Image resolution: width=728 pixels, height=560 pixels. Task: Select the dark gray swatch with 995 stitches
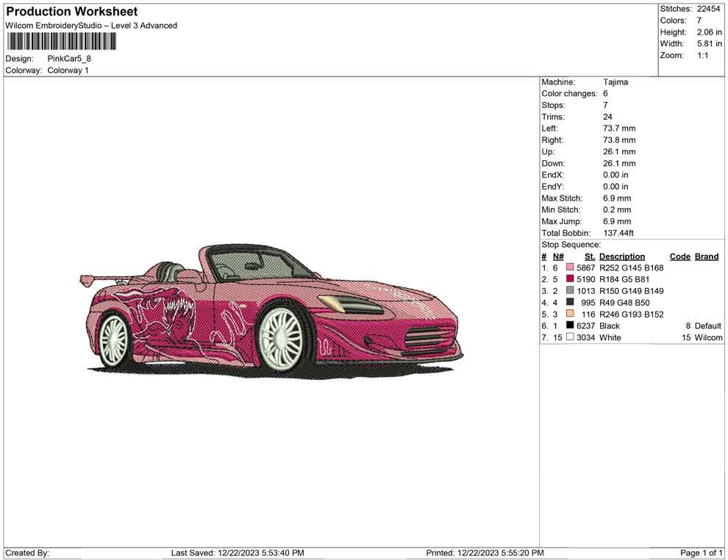[x=568, y=302]
